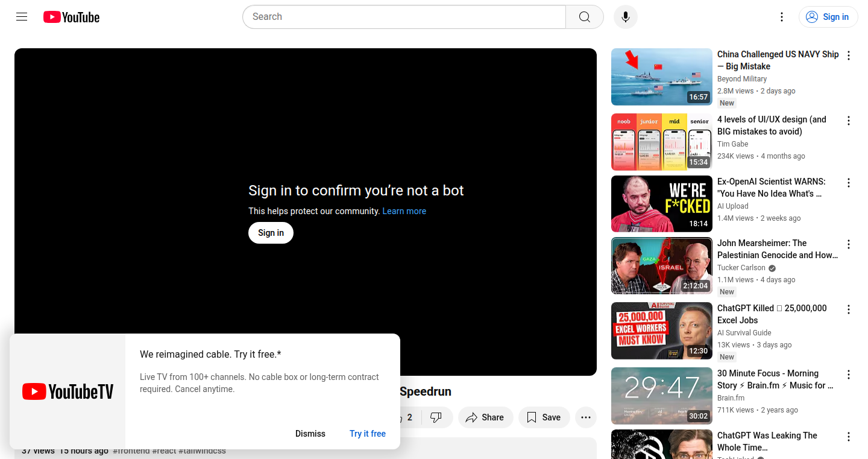Open ChatGPT Killed Excel Jobs thumbnail

point(662,331)
